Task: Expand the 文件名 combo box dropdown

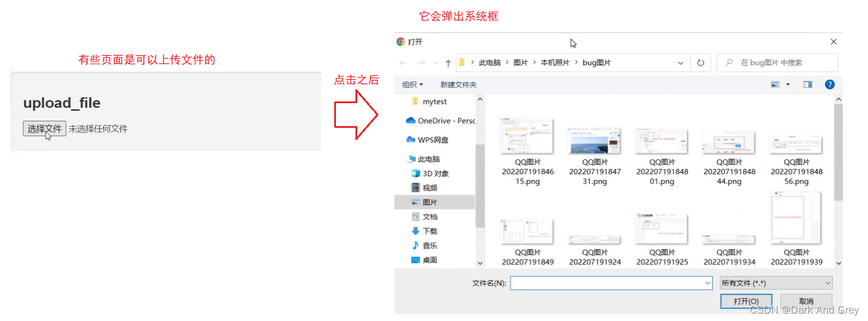Action: (x=707, y=283)
